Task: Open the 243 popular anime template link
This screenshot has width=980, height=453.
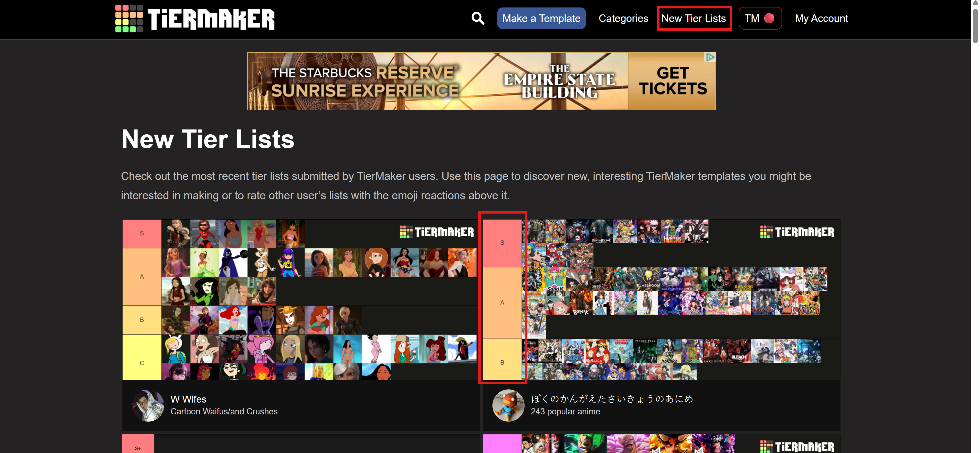Action: [x=565, y=412]
